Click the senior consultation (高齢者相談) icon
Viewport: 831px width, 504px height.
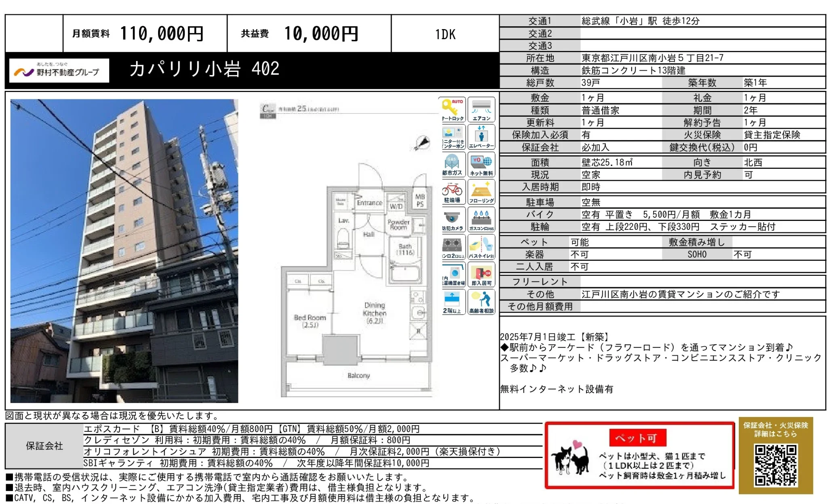pos(481,302)
